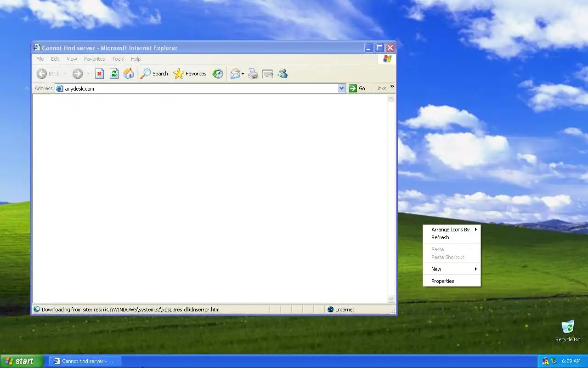Click the Links toolbar label
Screen dimensions: 588x368
pos(380,88)
